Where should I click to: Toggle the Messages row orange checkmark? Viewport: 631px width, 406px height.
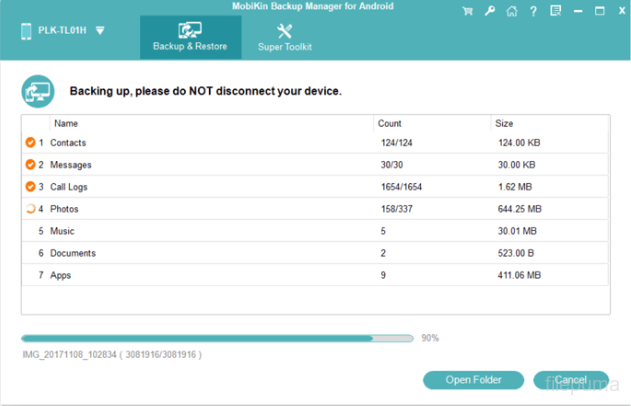[x=30, y=165]
